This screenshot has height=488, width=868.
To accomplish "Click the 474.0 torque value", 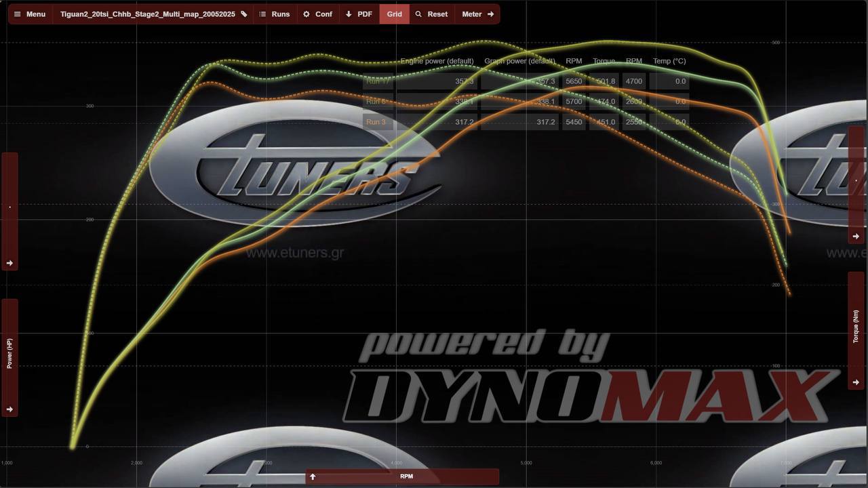I will pos(606,102).
